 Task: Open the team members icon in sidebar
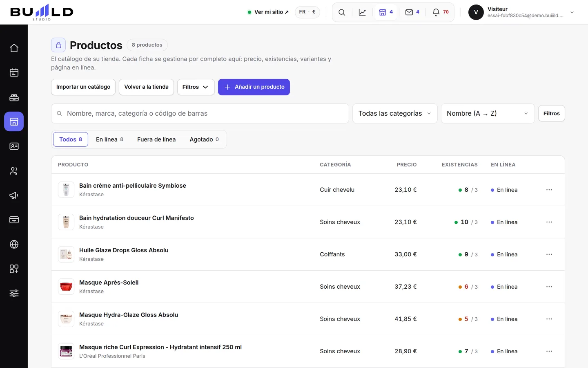tap(14, 171)
